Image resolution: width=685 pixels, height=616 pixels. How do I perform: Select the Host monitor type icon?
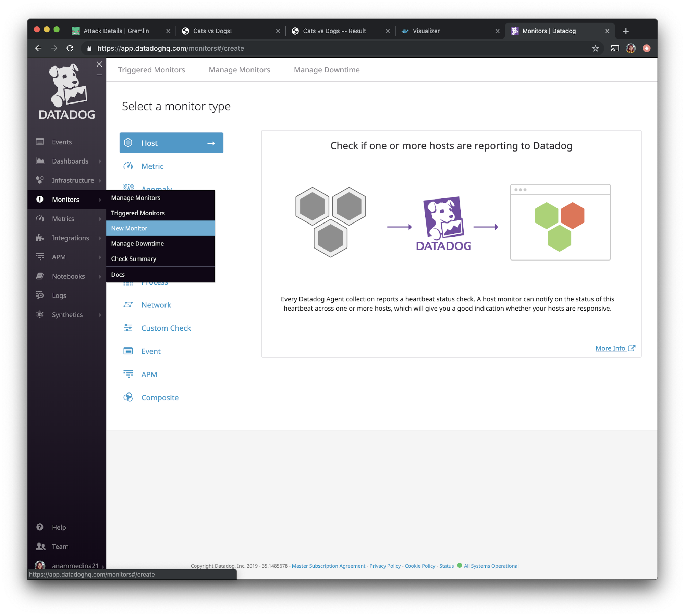128,143
